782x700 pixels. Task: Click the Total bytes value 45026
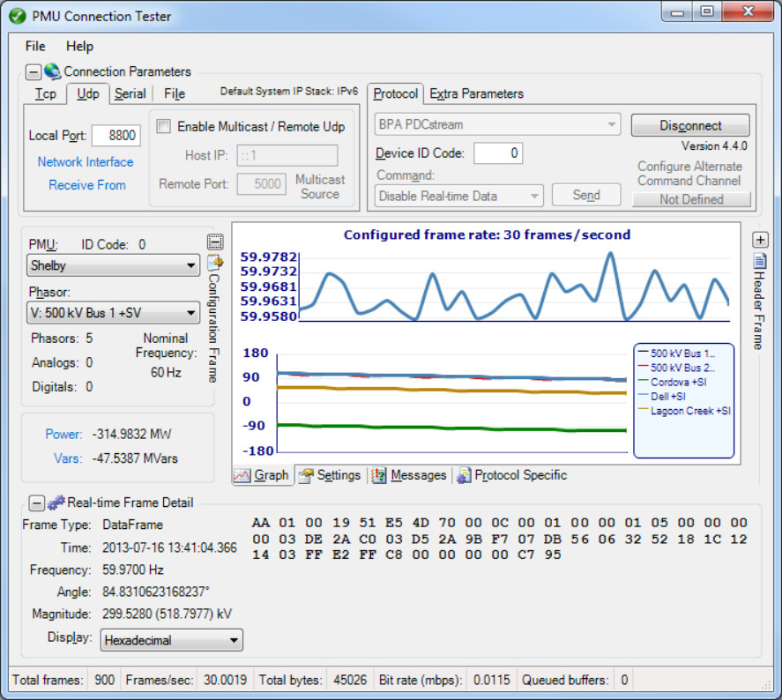point(350,680)
